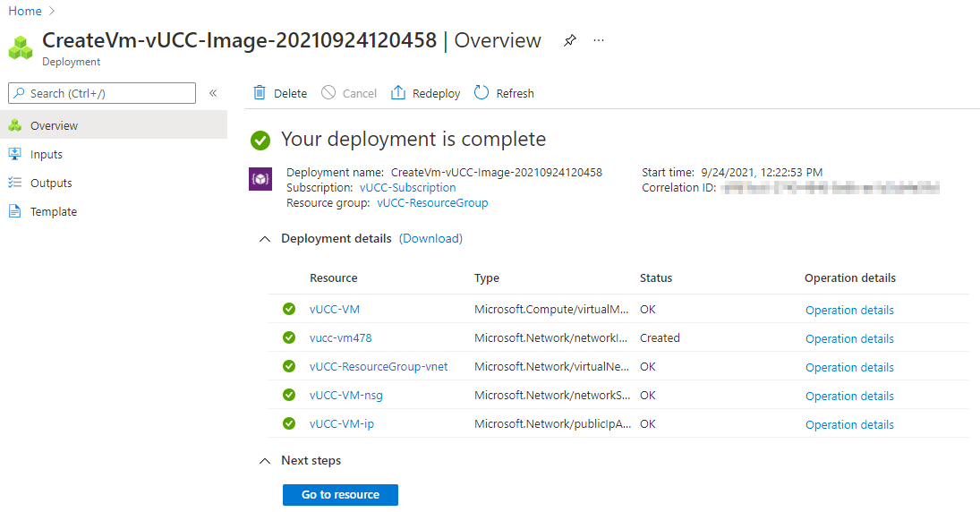Collapse the Next steps section
Viewport: 980px width, 512px height.
click(265, 461)
